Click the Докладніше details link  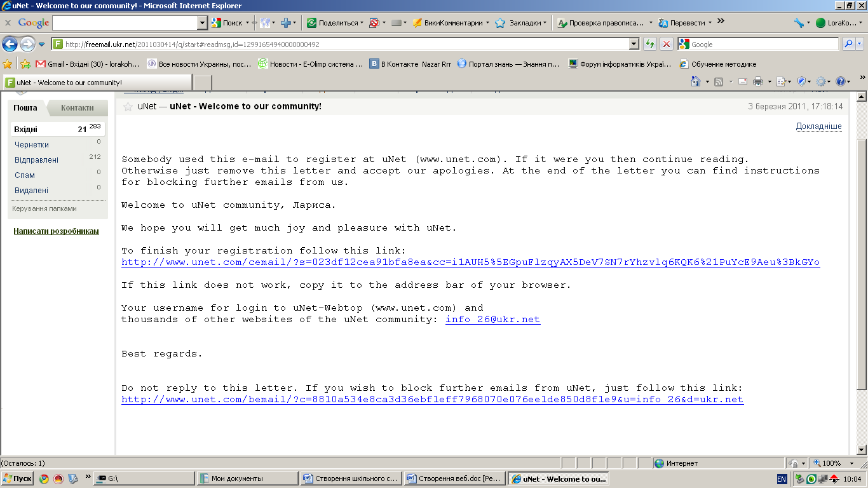coord(818,126)
